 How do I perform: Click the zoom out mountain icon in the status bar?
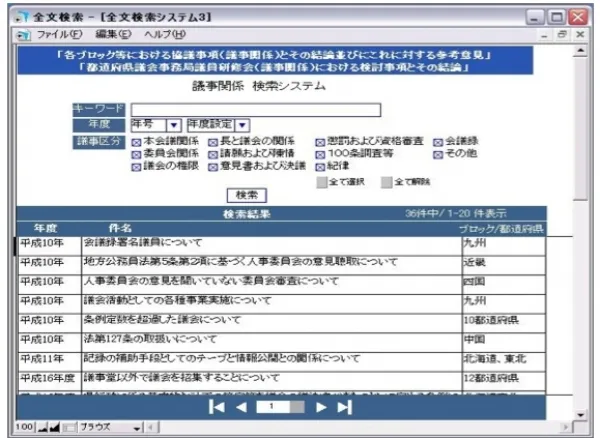coord(42,427)
